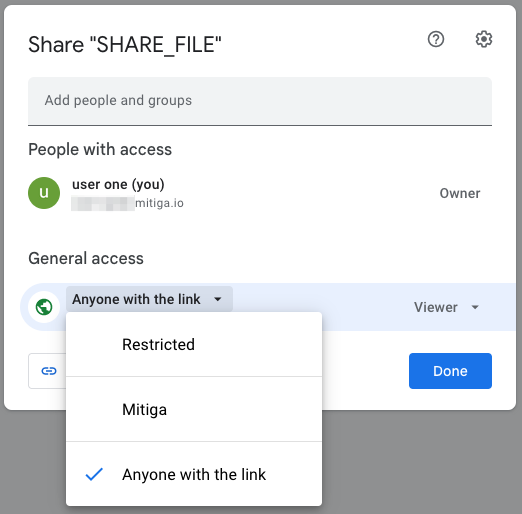Click the copy link chain icon
Viewport: 522px width, 514px height.
pyautogui.click(x=49, y=371)
